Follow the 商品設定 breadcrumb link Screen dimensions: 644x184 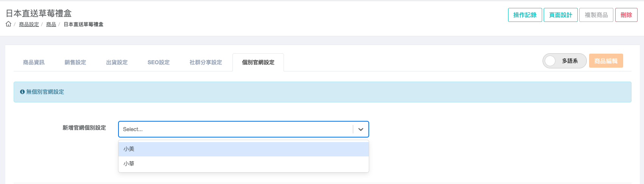pyautogui.click(x=29, y=24)
